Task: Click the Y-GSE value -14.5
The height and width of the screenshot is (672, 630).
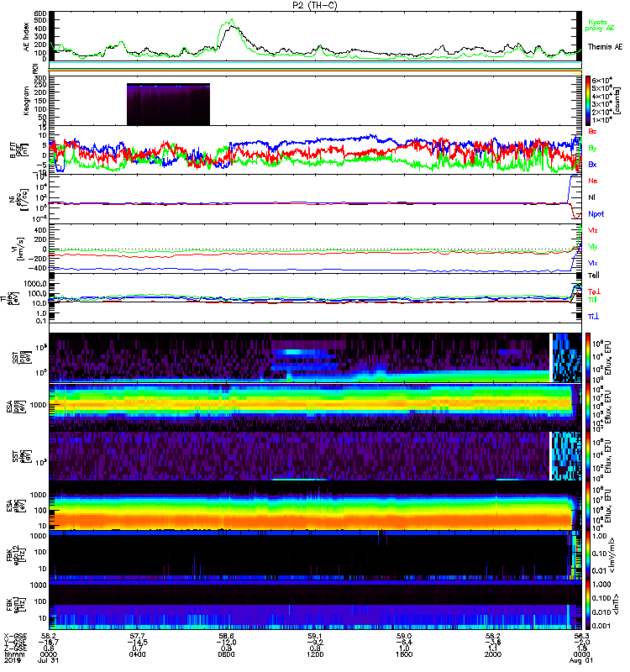Action: tap(137, 643)
